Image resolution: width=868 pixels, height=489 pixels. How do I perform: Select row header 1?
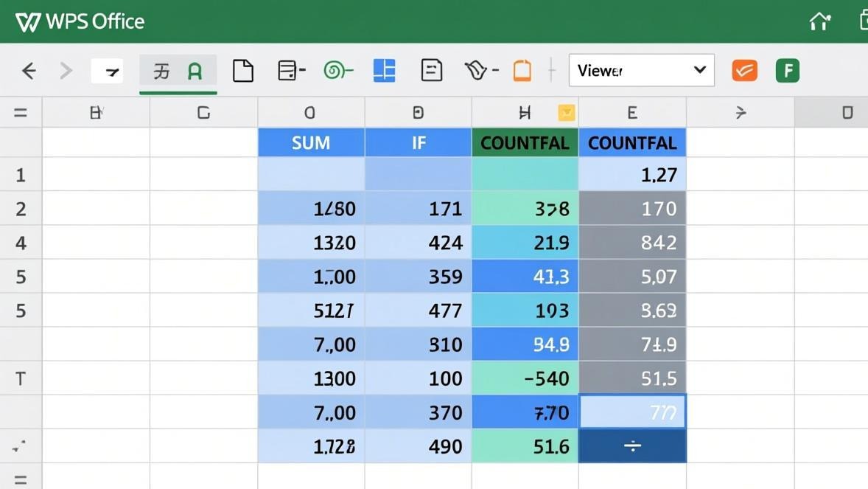[x=21, y=176]
